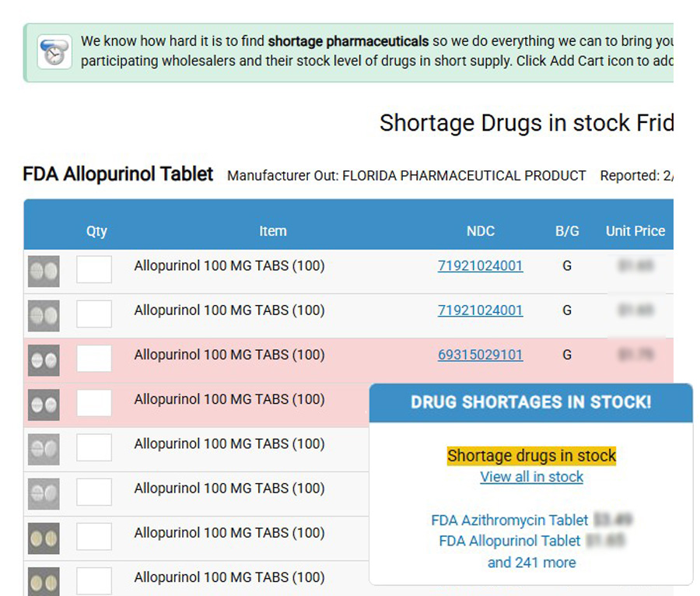700x596 pixels.
Task: Click pill image in first pink-highlighted row
Action: (44, 359)
